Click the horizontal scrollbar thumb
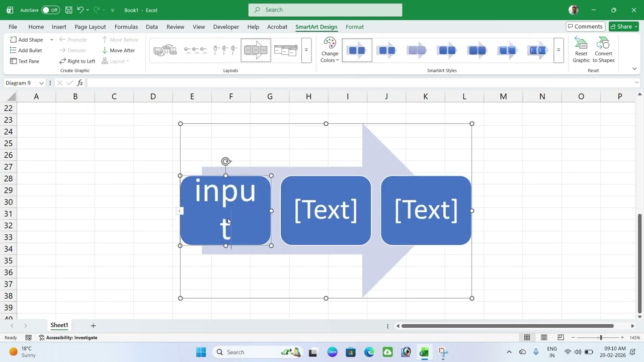Image resolution: width=644 pixels, height=362 pixels. [508, 326]
